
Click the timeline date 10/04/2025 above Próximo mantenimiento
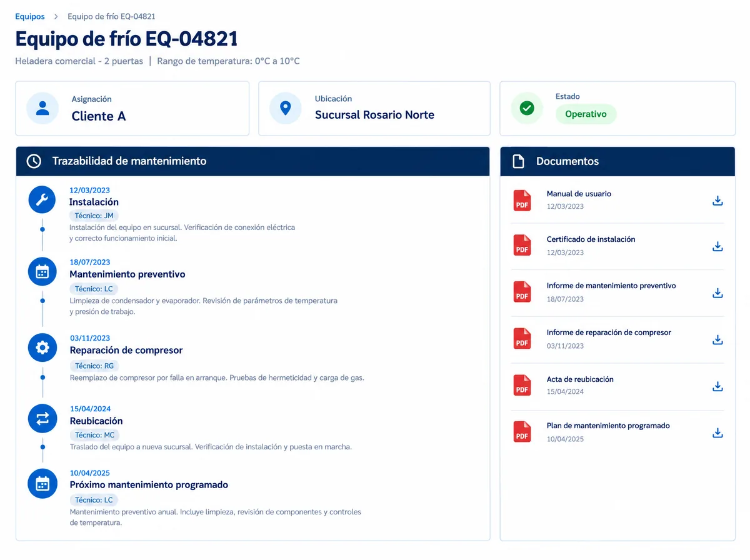[89, 473]
